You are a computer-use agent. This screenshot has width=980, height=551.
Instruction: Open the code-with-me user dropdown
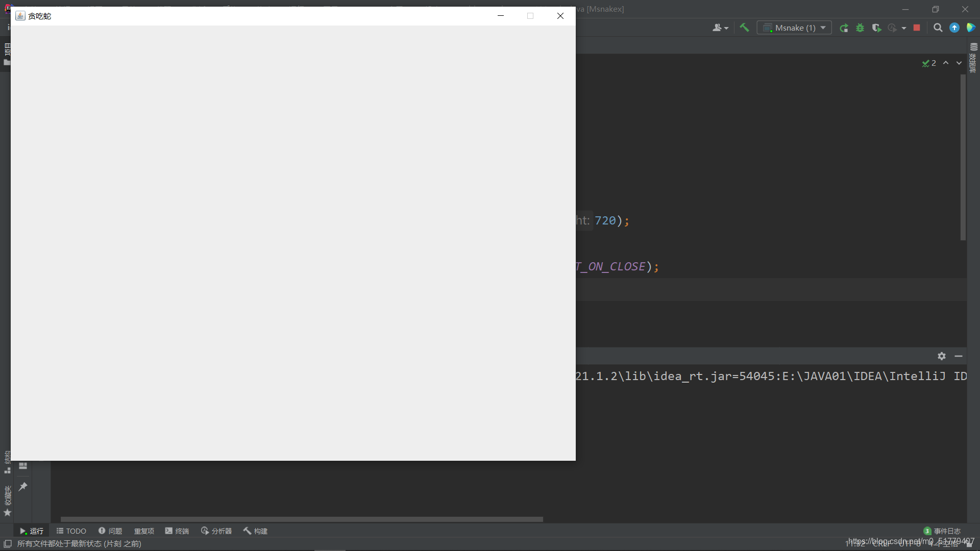click(x=720, y=28)
